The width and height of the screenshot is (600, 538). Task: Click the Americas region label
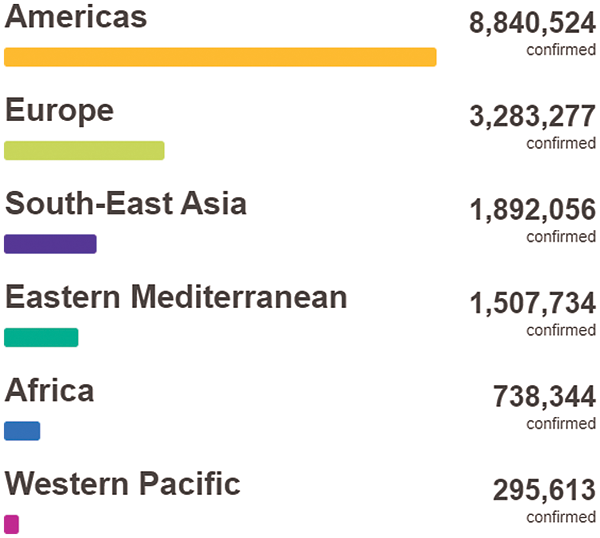(76, 17)
